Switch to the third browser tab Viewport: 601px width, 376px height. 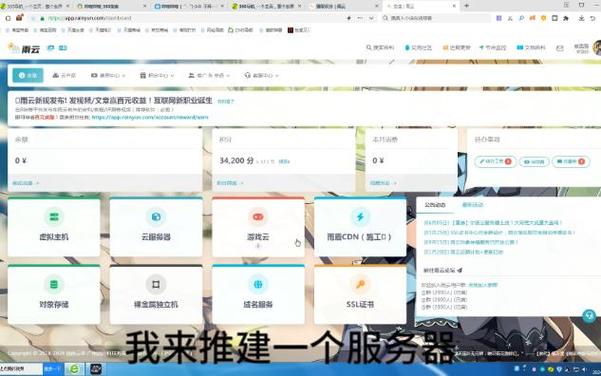189,6
